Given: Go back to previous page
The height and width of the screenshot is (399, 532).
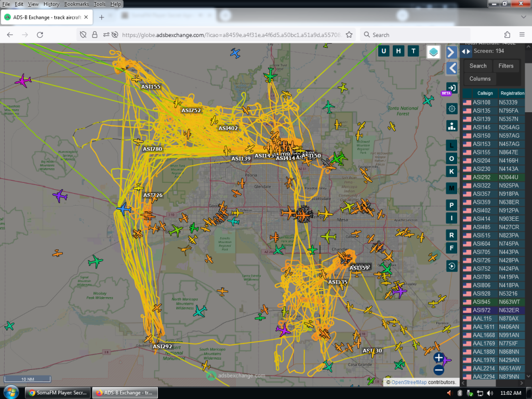Looking at the screenshot, I should [10, 35].
